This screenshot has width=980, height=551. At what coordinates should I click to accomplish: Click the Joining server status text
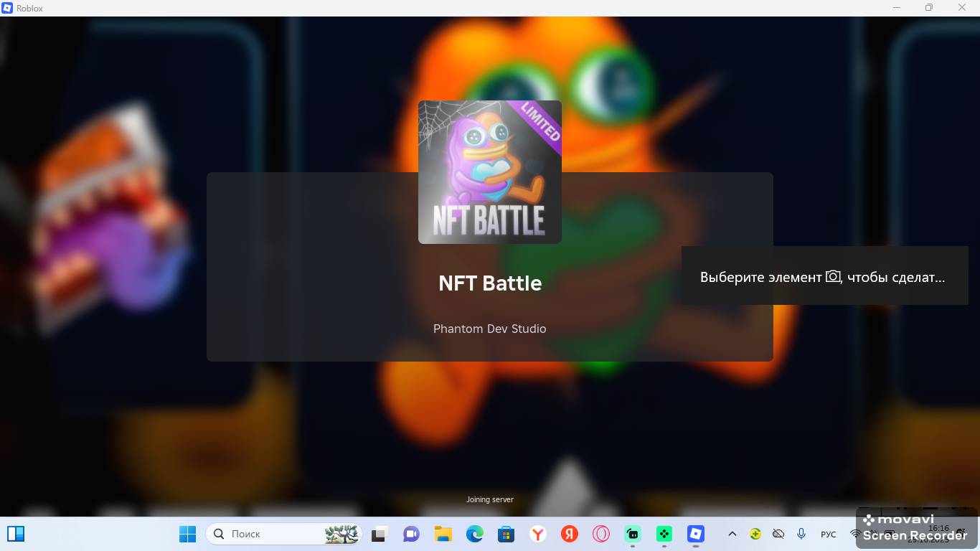pyautogui.click(x=490, y=499)
